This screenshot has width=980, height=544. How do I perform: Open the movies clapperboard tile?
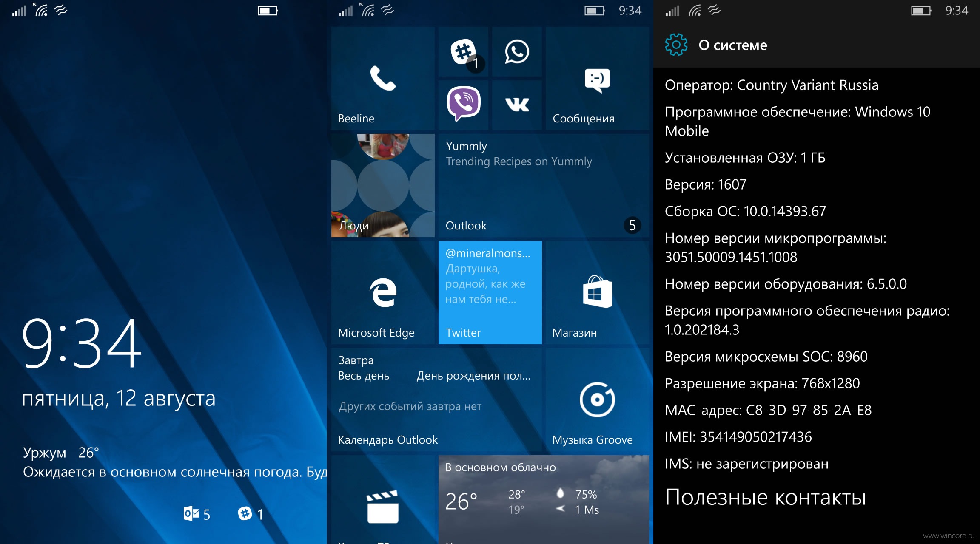tap(383, 500)
